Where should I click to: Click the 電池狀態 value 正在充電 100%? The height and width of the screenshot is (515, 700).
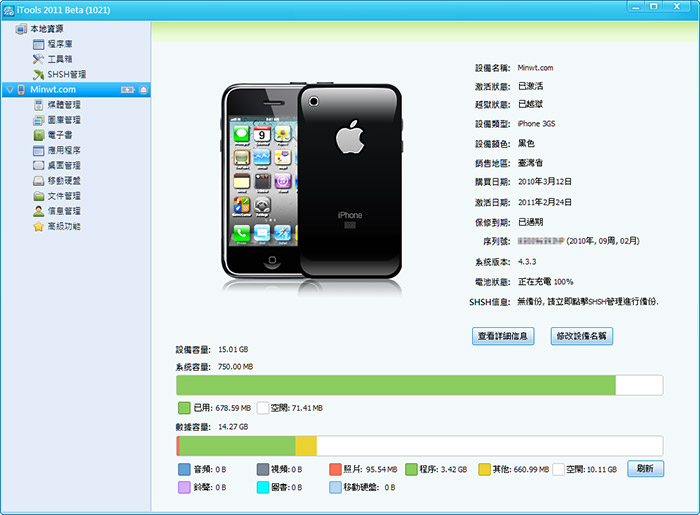click(x=546, y=282)
